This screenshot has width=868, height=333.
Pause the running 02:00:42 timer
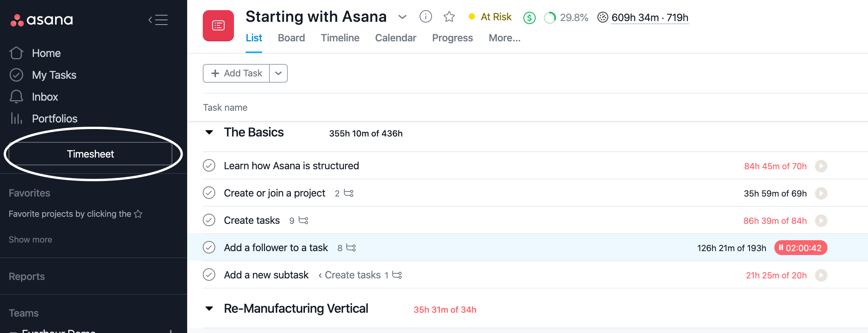tap(801, 248)
